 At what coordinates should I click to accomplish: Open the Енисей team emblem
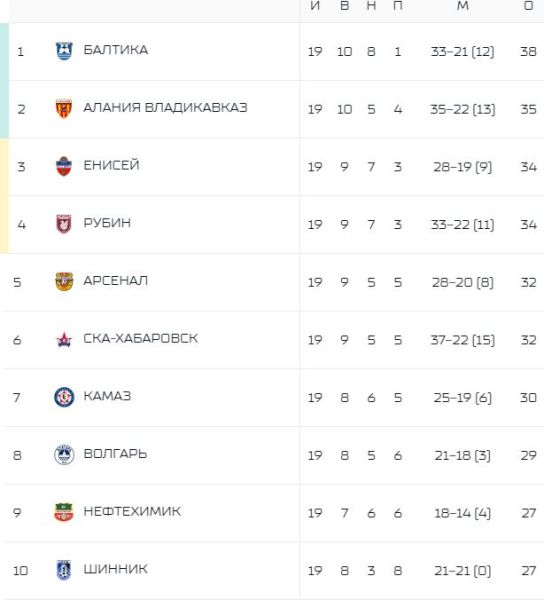click(x=64, y=166)
